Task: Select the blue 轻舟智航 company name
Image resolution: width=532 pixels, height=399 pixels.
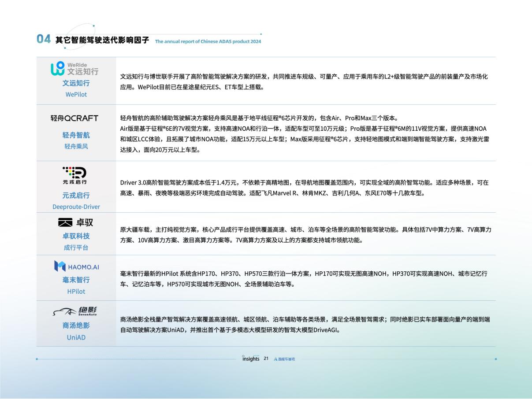Action: pyautogui.click(x=76, y=135)
